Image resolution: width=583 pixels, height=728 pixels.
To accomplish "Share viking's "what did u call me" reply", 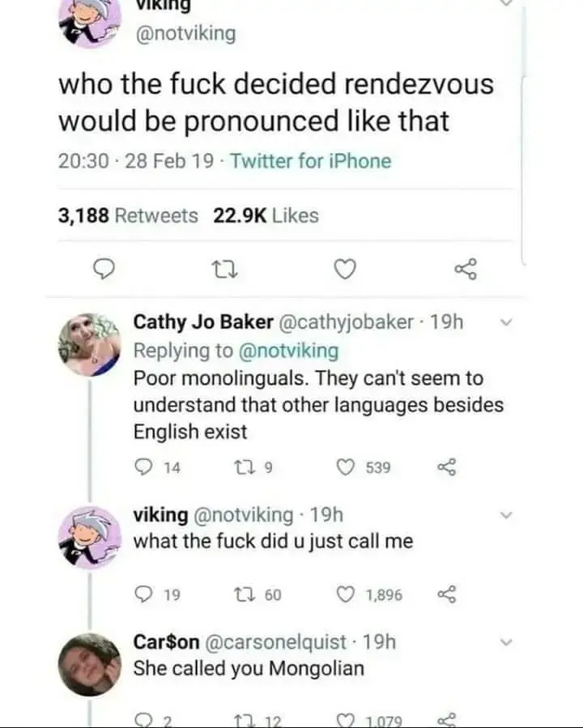I will [x=447, y=595].
